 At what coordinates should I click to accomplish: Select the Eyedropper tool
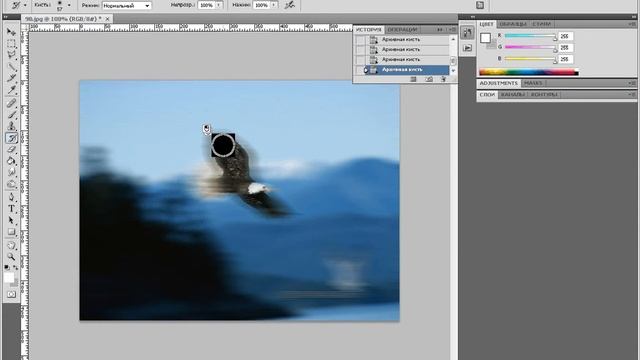[11, 90]
